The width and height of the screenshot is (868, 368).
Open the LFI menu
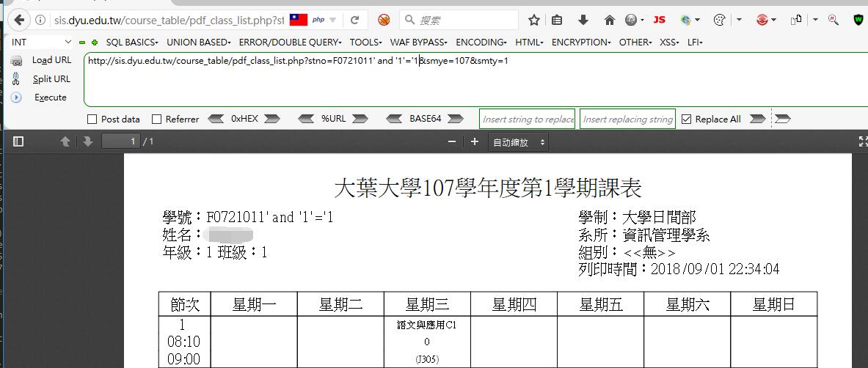tap(695, 42)
